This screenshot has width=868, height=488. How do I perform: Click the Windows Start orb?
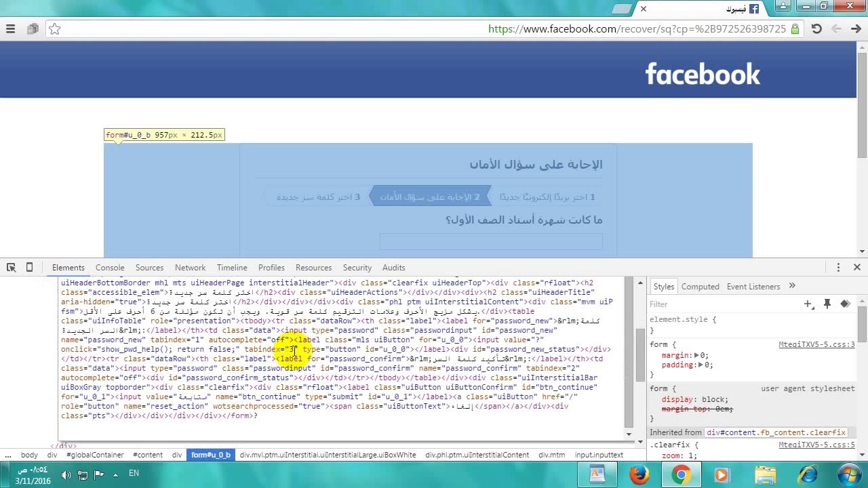[848, 474]
